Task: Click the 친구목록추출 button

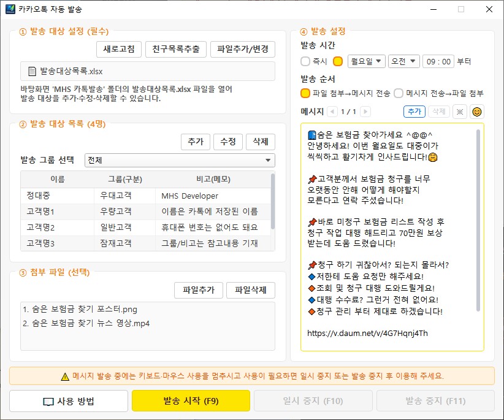Action: pyautogui.click(x=176, y=49)
